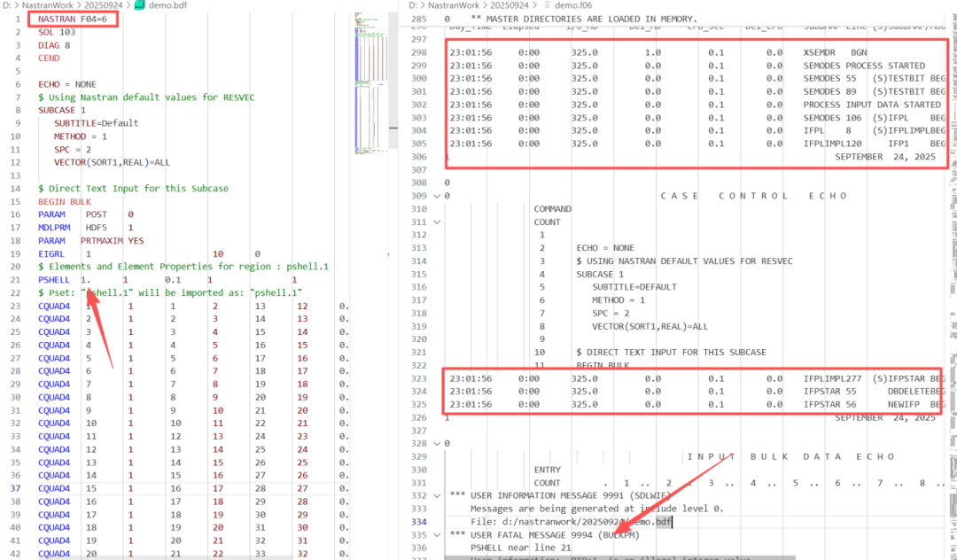Click the 'Elements and Element Properties' comment line
The image size is (957, 560).
pyautogui.click(x=183, y=267)
